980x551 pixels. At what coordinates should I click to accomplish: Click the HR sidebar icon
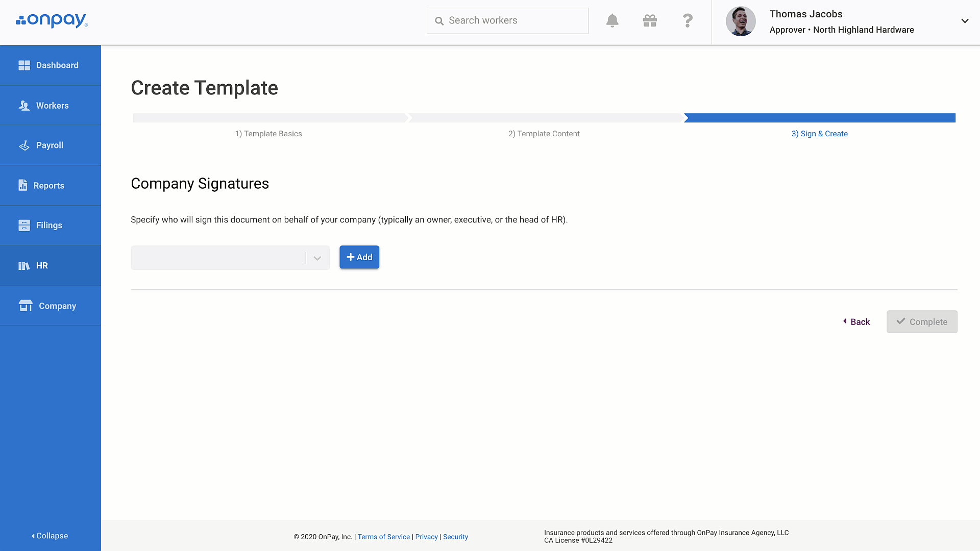[x=24, y=265]
